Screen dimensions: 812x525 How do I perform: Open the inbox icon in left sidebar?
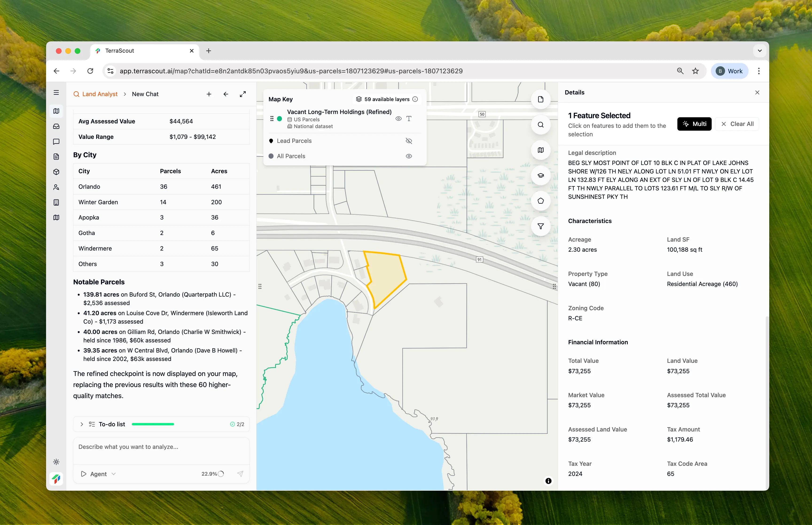[x=56, y=126]
